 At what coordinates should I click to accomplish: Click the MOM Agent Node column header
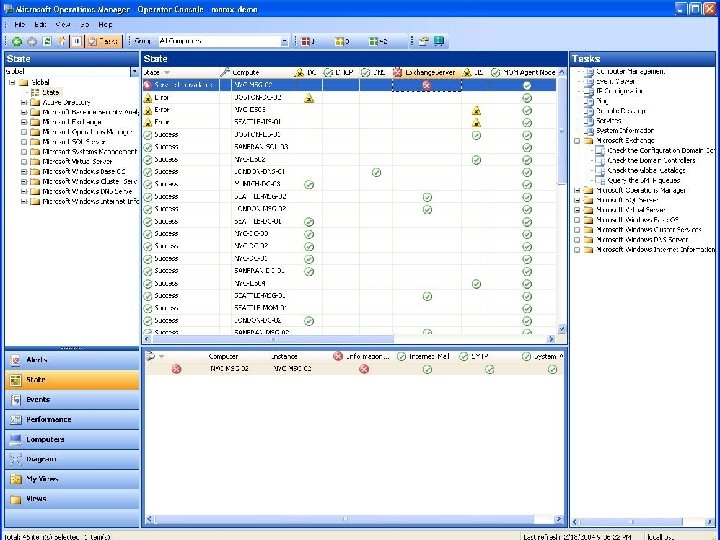(523, 73)
